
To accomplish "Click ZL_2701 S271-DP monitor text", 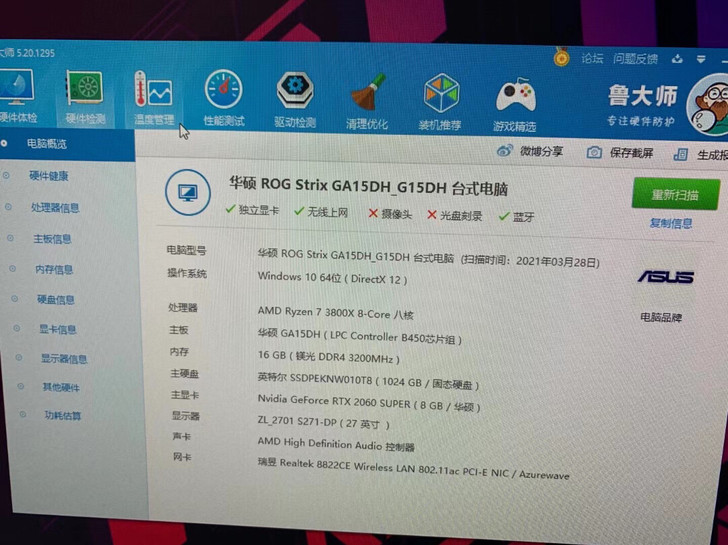I will coord(324,422).
